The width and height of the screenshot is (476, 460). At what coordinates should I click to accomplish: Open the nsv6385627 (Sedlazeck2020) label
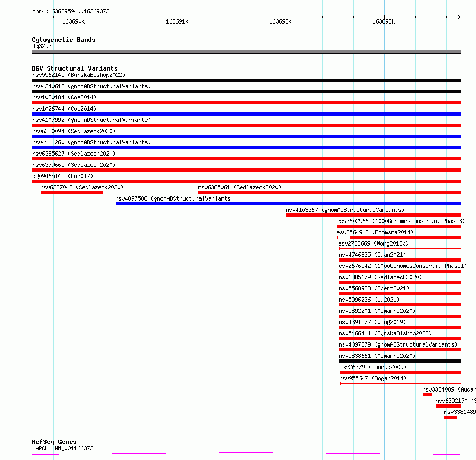coord(74,154)
